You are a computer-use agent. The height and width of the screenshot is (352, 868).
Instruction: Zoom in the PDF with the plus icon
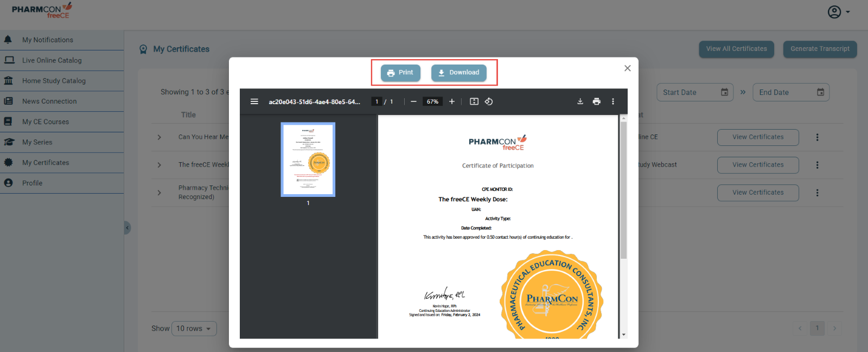(x=451, y=101)
